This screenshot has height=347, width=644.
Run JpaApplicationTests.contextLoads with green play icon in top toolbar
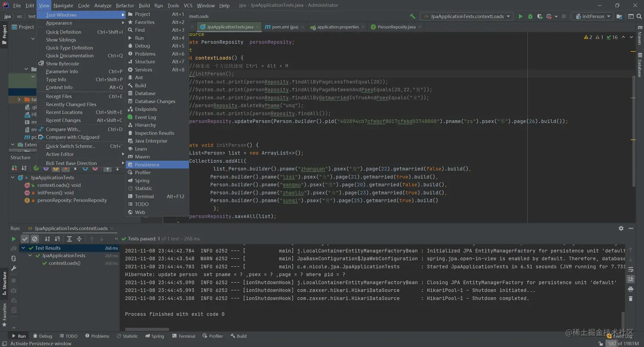click(520, 17)
